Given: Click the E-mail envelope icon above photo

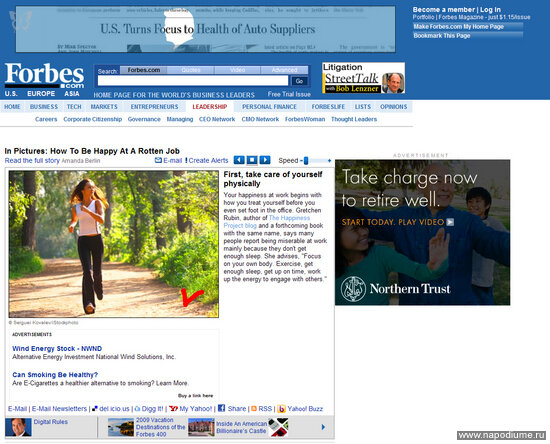Looking at the screenshot, I should pos(158,160).
